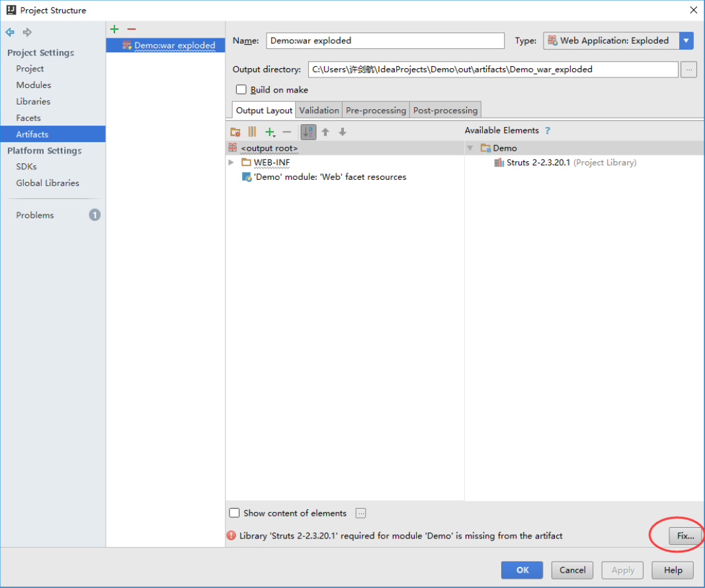Remove selected artifact with red minus
The image size is (705, 588).
click(x=132, y=29)
